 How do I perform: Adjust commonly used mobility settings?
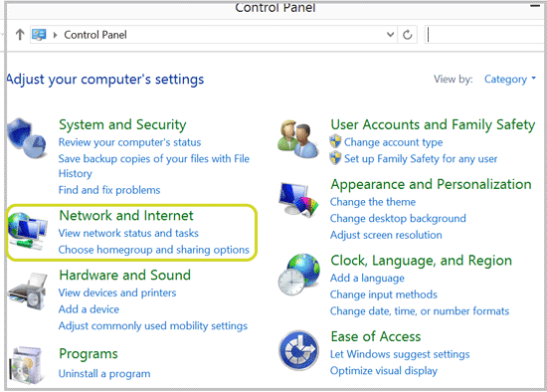click(x=153, y=326)
